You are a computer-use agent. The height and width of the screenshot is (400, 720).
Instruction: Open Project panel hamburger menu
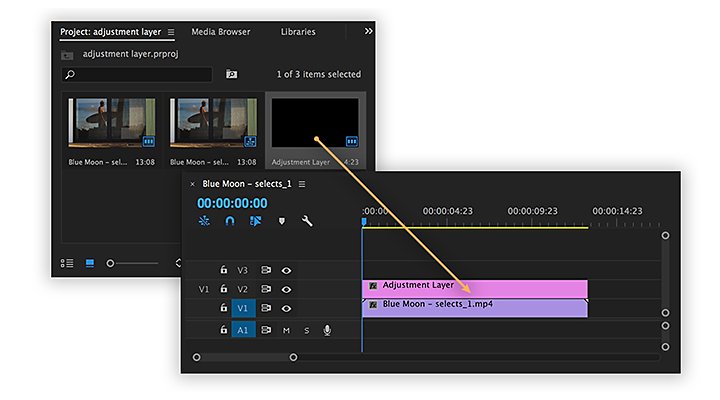171,32
